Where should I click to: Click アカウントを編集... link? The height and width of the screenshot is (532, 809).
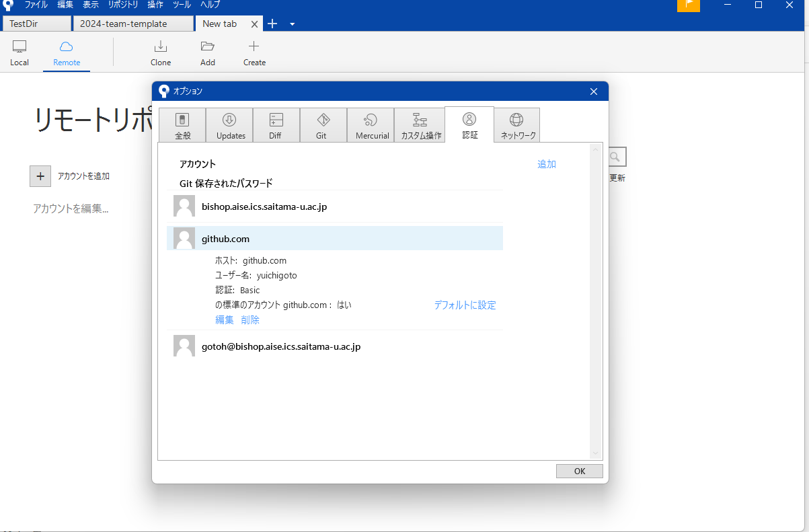click(71, 208)
